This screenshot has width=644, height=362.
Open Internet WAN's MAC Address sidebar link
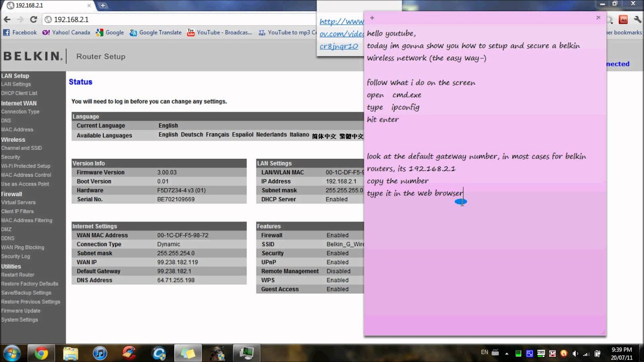(17, 130)
